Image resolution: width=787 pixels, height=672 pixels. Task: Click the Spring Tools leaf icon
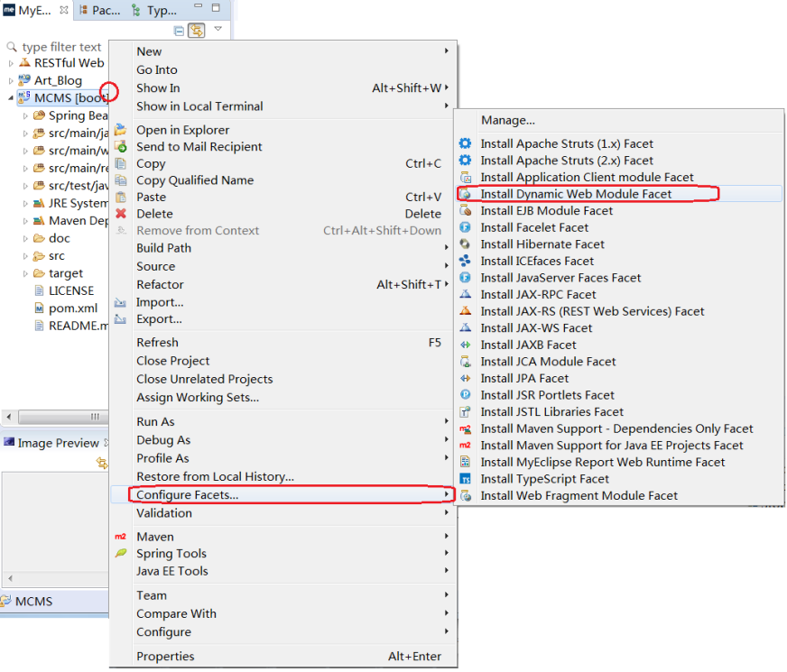click(x=120, y=553)
